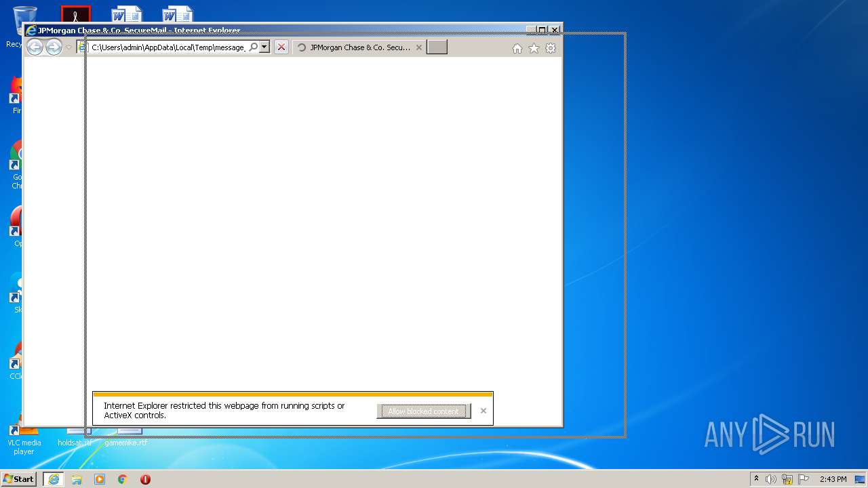Click the Internet Explorer logo in the title bar
Viewport: 868px width, 488px height.
point(31,30)
